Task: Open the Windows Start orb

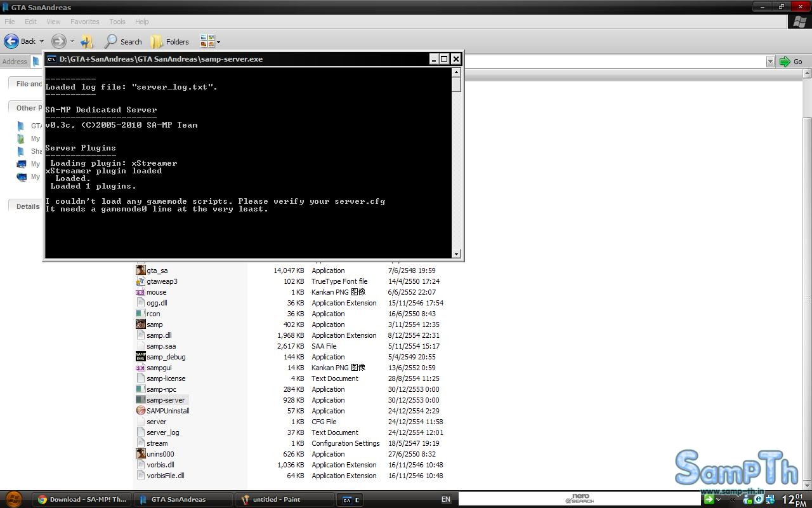Action: pos(13,499)
